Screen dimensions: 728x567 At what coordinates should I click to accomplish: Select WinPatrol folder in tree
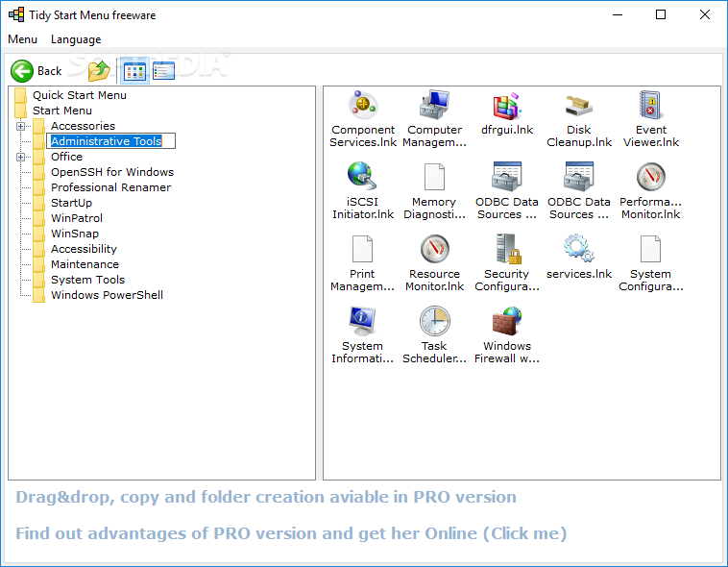(x=77, y=218)
